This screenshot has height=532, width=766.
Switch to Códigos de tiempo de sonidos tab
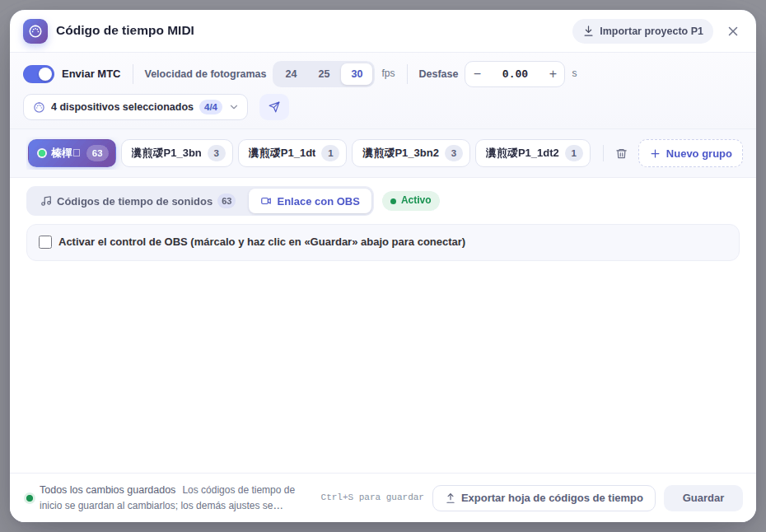[138, 201]
